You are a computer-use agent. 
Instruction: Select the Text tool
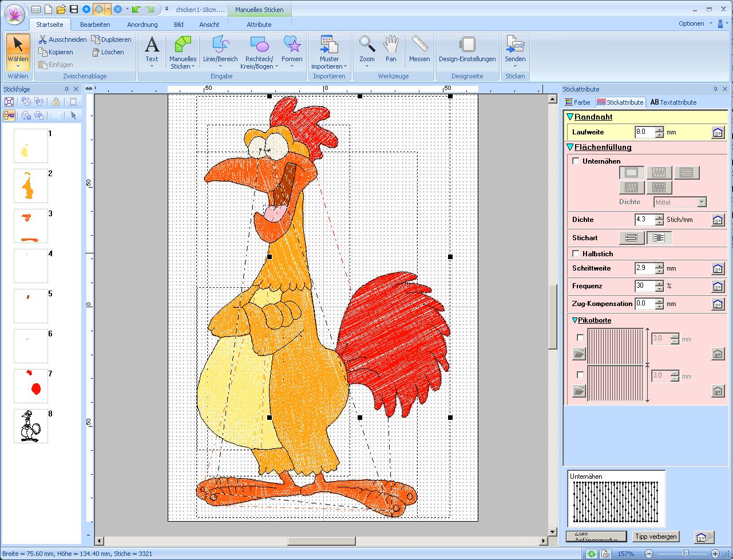(152, 51)
